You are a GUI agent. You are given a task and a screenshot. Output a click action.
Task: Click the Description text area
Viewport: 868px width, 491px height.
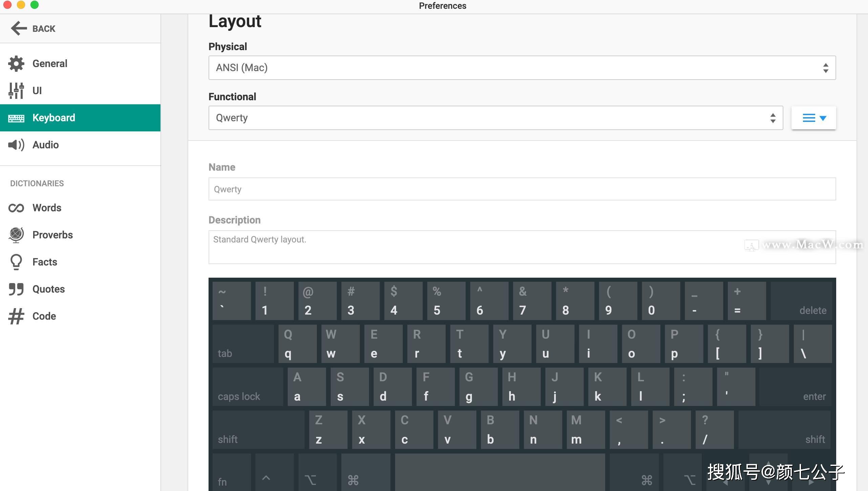pos(522,247)
